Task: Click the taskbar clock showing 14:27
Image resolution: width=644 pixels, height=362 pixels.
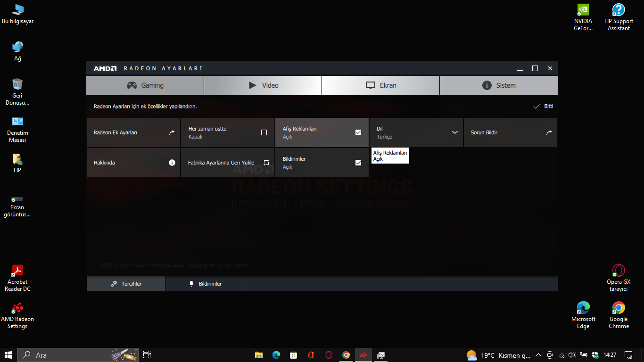Action: 610,355
